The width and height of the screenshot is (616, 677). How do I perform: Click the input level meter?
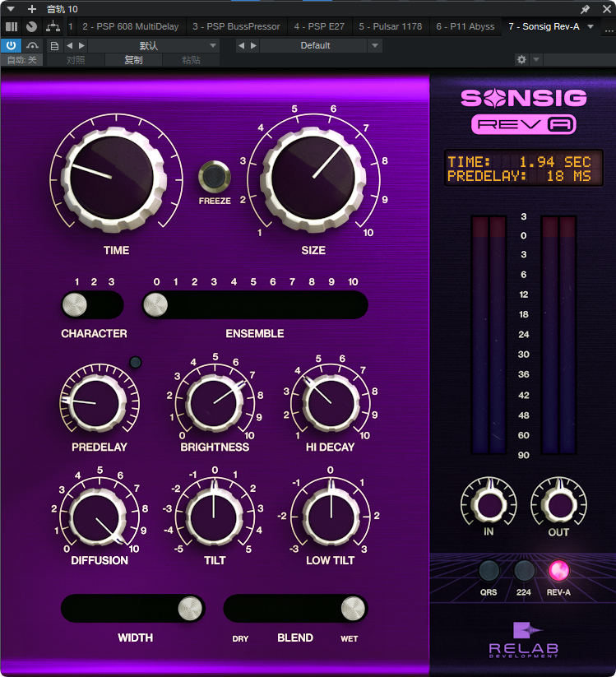[x=489, y=335]
